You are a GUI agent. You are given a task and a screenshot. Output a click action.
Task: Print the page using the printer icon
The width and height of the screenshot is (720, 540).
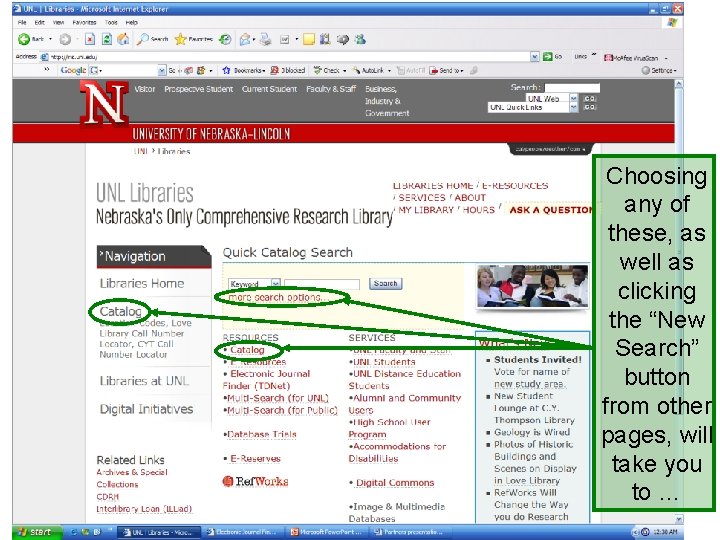pos(265,39)
